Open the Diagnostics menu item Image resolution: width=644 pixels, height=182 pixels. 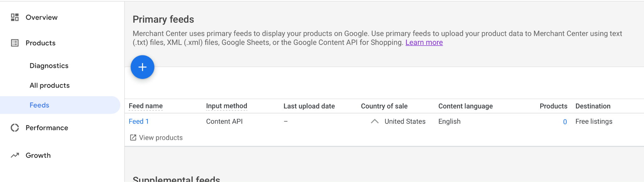point(49,66)
